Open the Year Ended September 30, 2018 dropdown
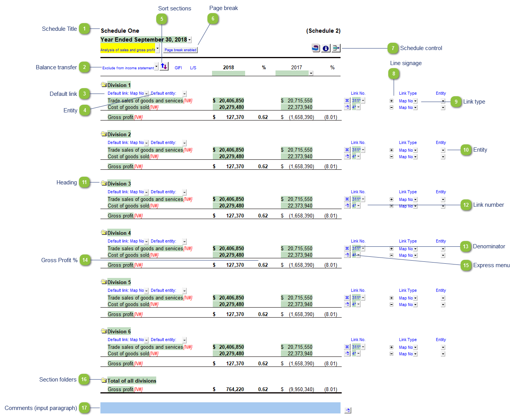The height and width of the screenshot is (420, 516). 190,40
